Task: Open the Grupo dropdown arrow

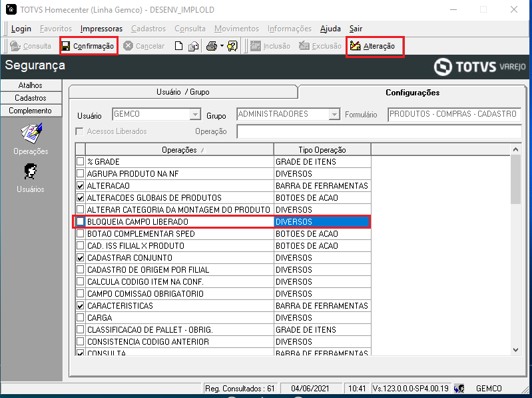Action: click(334, 114)
